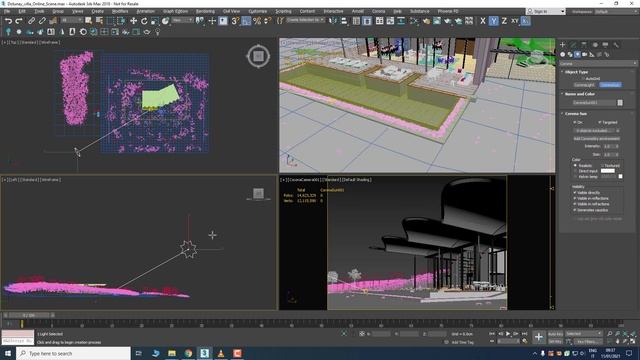
Task: Toggle the Percent Snap icon
Action: pyautogui.click(x=257, y=21)
